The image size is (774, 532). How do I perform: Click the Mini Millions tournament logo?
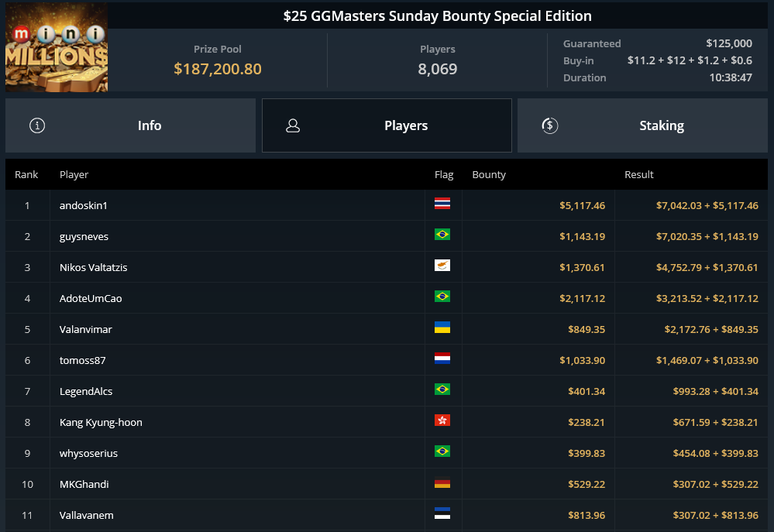[57, 47]
